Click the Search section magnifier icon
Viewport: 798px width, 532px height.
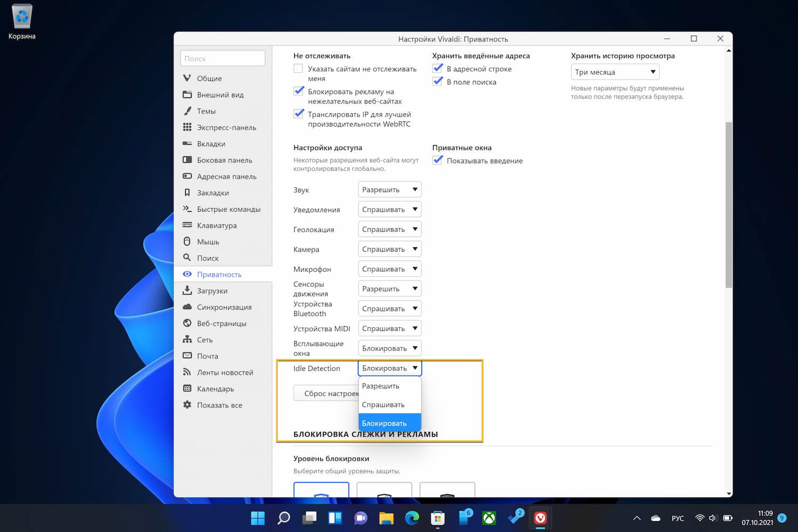pyautogui.click(x=187, y=258)
